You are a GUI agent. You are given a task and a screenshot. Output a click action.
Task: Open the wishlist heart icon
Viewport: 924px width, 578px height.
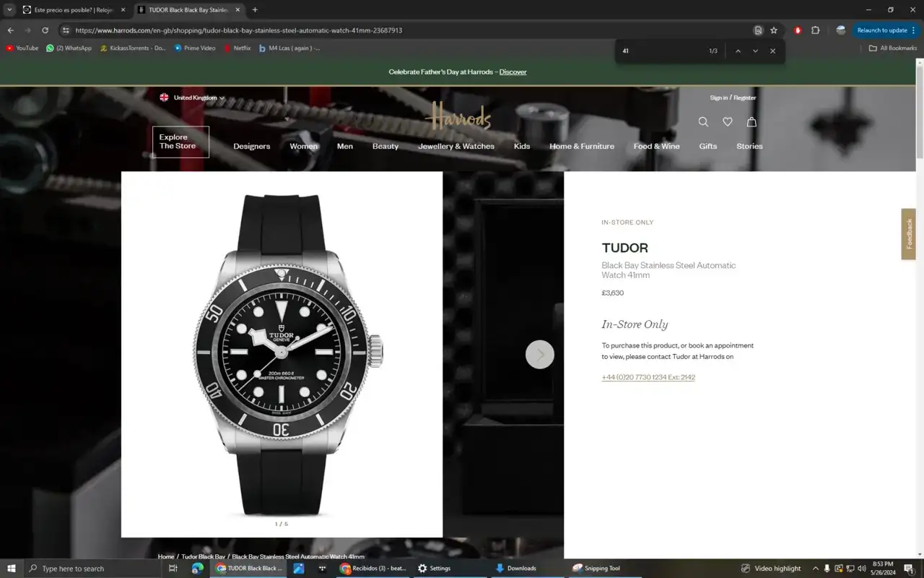728,122
